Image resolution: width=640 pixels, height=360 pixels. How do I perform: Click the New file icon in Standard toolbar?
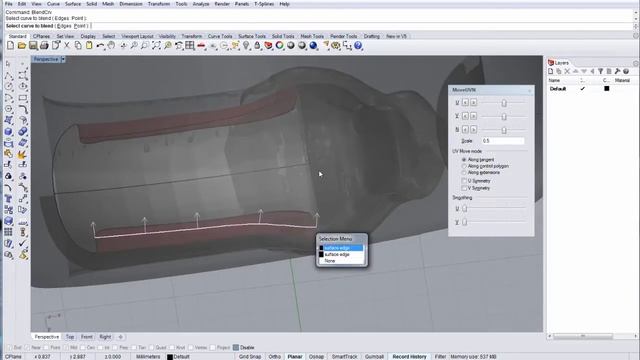pos(11,46)
